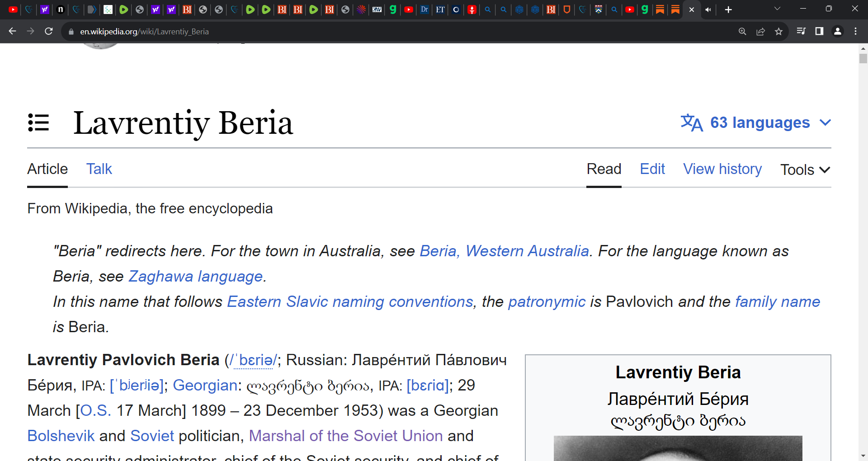Toggle the table of contents sidebar icon

(x=38, y=122)
